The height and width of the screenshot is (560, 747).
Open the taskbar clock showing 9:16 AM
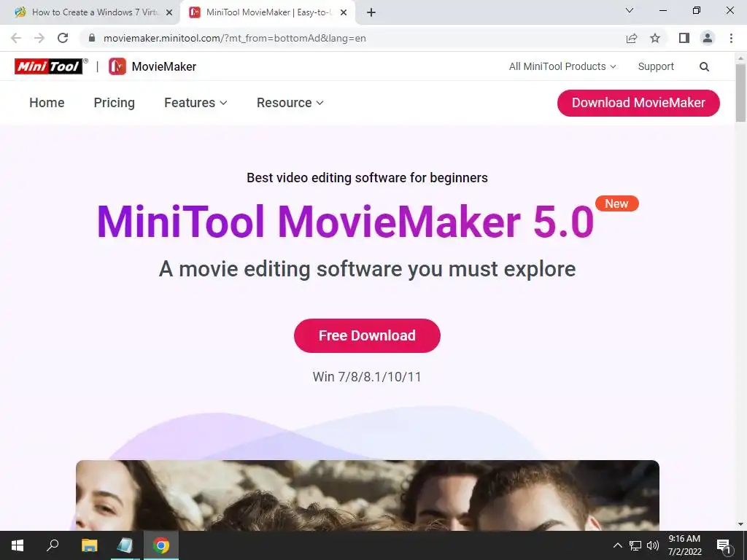pos(684,545)
